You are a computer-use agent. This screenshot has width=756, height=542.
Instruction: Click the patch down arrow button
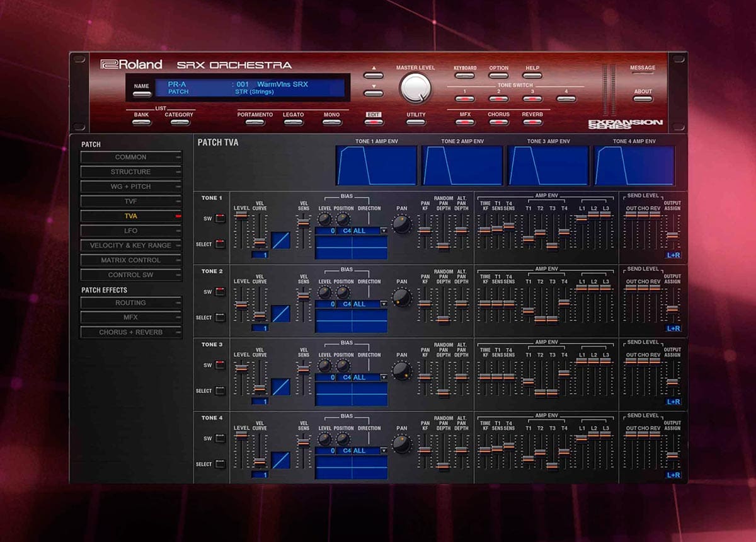(374, 93)
